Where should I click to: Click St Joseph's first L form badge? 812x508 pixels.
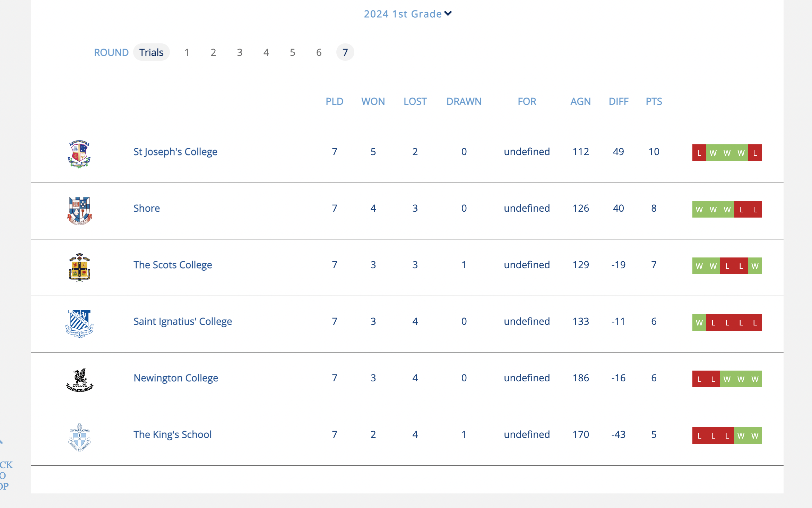click(x=699, y=153)
